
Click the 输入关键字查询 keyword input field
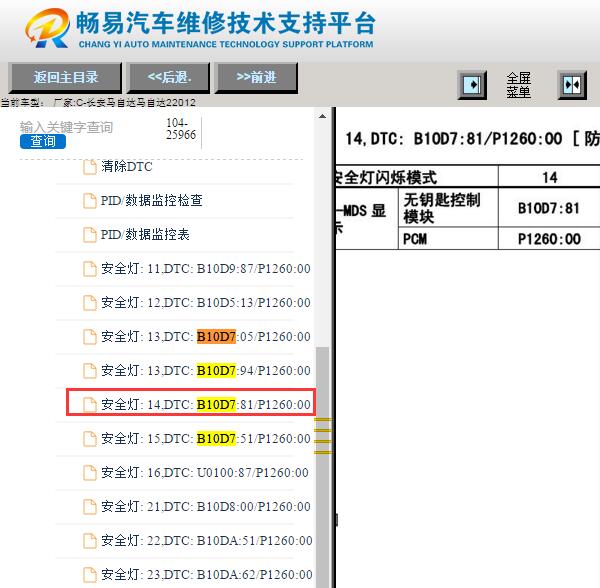pos(66,127)
